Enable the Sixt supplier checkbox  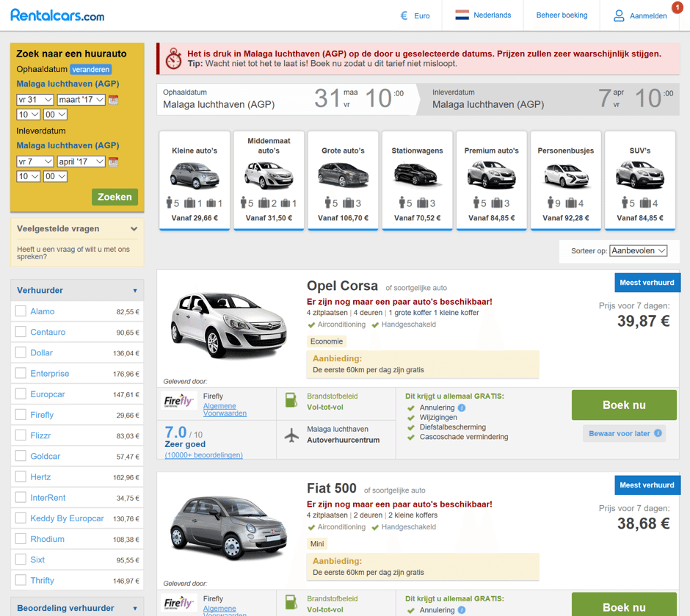pos(21,559)
